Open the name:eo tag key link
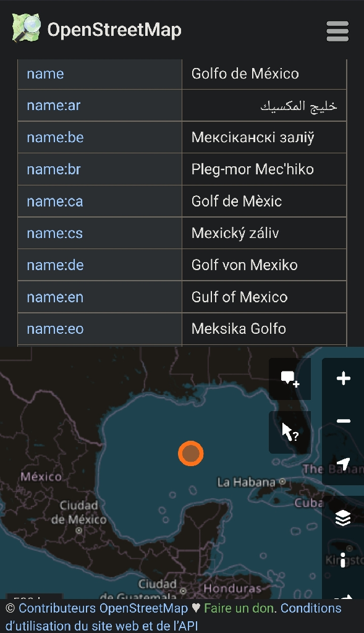The width and height of the screenshot is (364, 633). [55, 329]
